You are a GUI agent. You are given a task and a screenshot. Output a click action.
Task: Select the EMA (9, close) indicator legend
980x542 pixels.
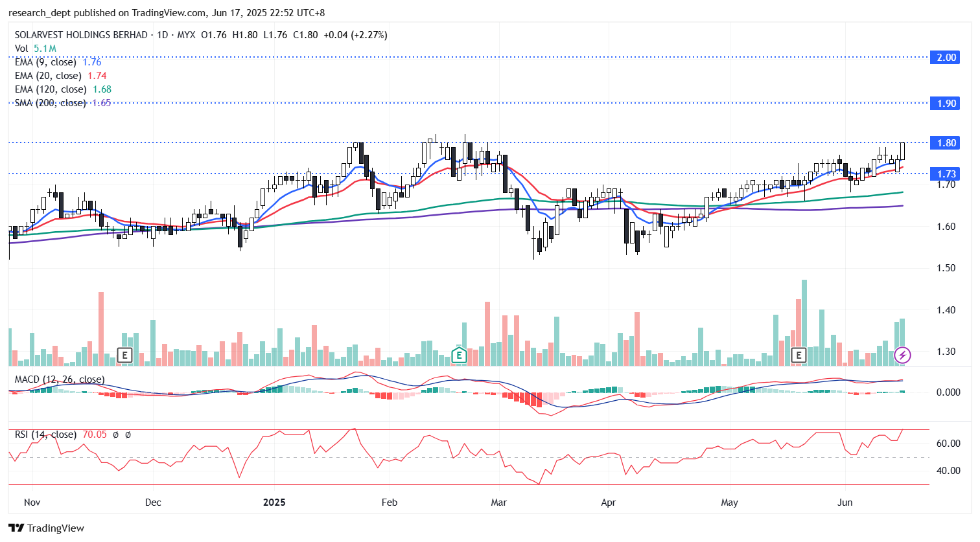pos(58,62)
